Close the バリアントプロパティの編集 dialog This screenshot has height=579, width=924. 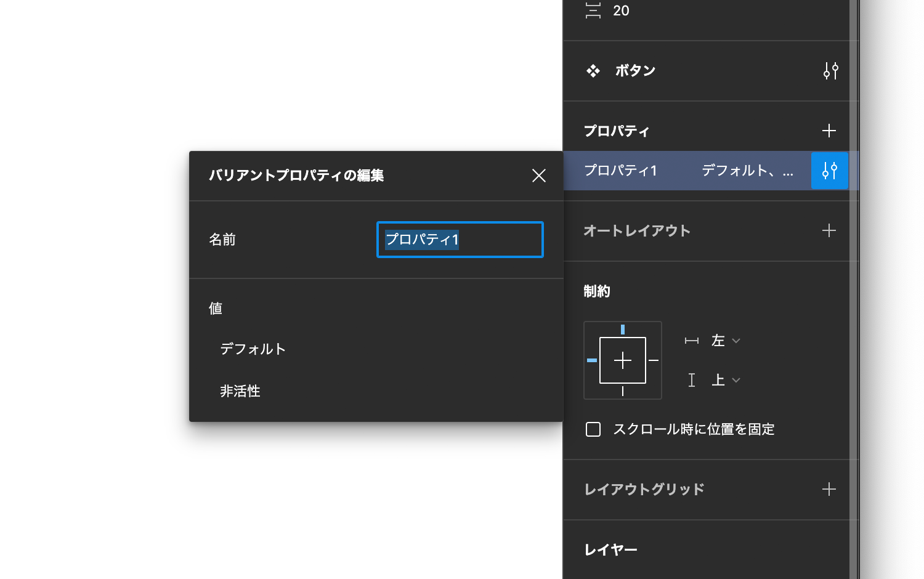(539, 176)
